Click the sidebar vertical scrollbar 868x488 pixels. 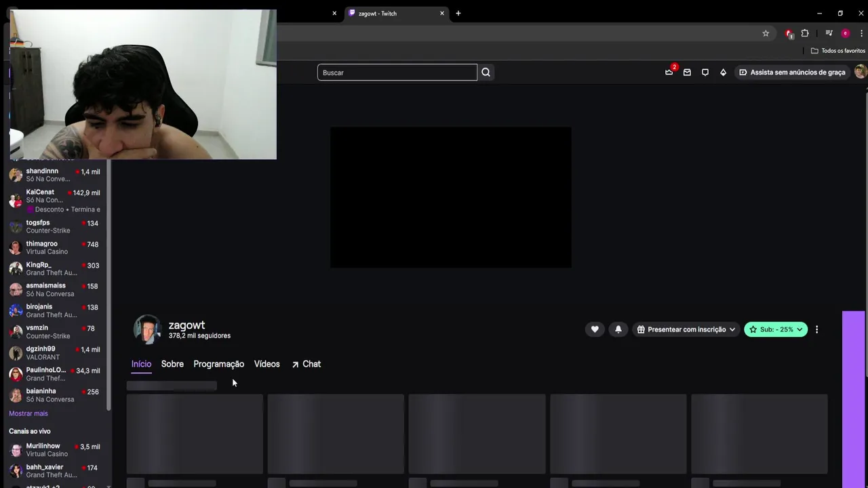(108, 285)
